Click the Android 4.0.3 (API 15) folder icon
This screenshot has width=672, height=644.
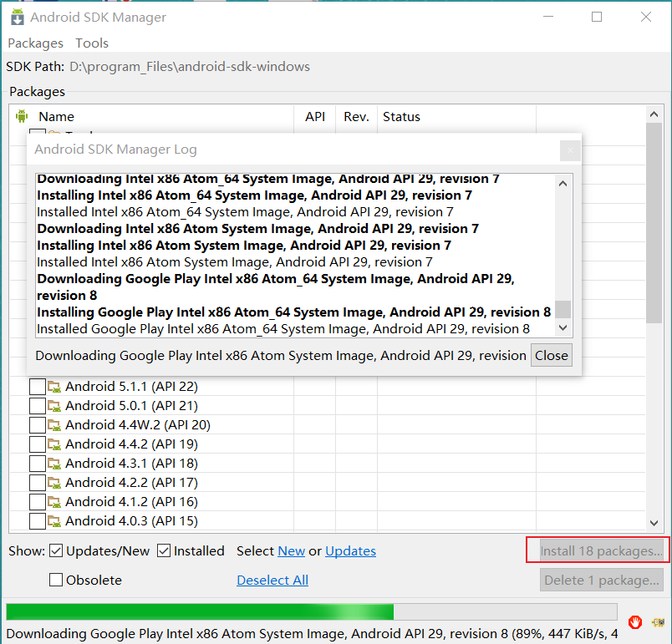(x=54, y=521)
